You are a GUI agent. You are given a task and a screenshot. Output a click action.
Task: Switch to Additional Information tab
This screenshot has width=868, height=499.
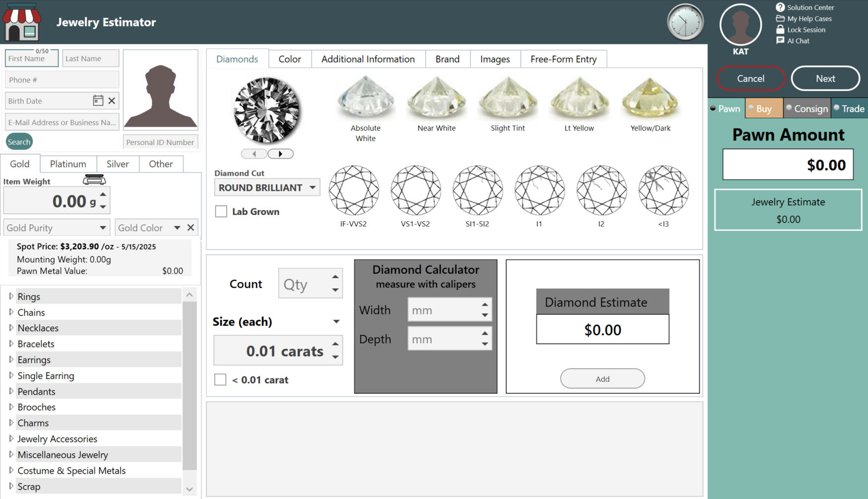click(368, 59)
